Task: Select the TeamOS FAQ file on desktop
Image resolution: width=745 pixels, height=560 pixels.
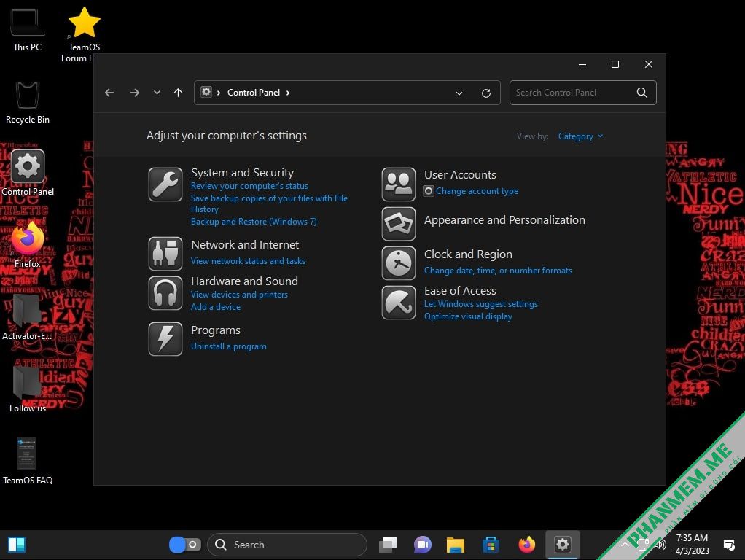Action: click(28, 461)
